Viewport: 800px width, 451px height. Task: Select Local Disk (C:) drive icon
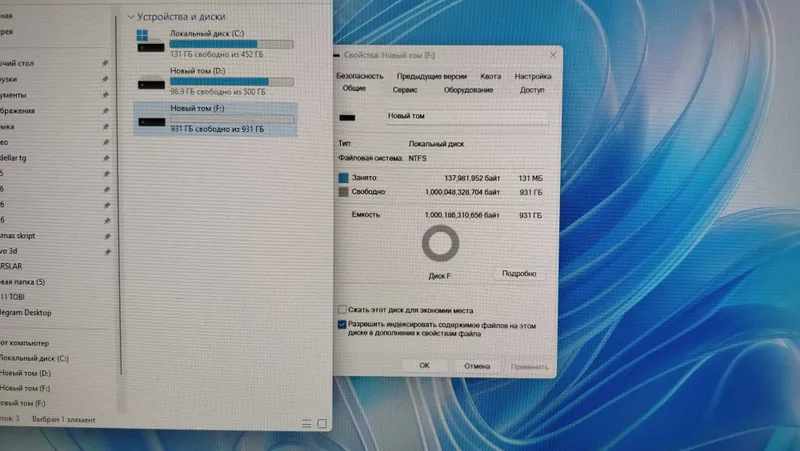pyautogui.click(x=150, y=41)
